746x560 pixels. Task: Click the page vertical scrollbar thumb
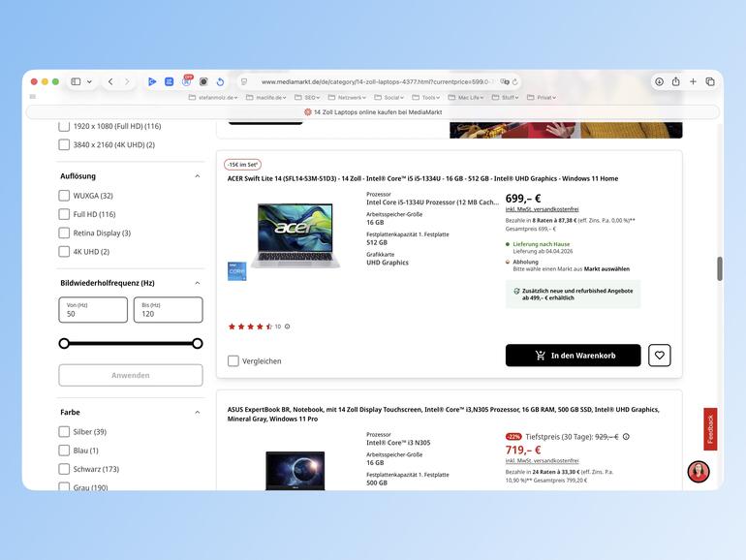pyautogui.click(x=720, y=268)
